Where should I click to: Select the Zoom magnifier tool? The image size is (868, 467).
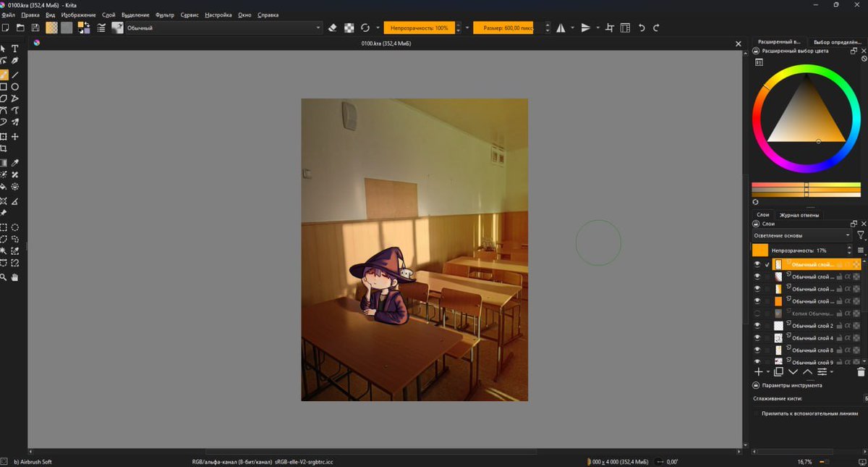click(4, 277)
